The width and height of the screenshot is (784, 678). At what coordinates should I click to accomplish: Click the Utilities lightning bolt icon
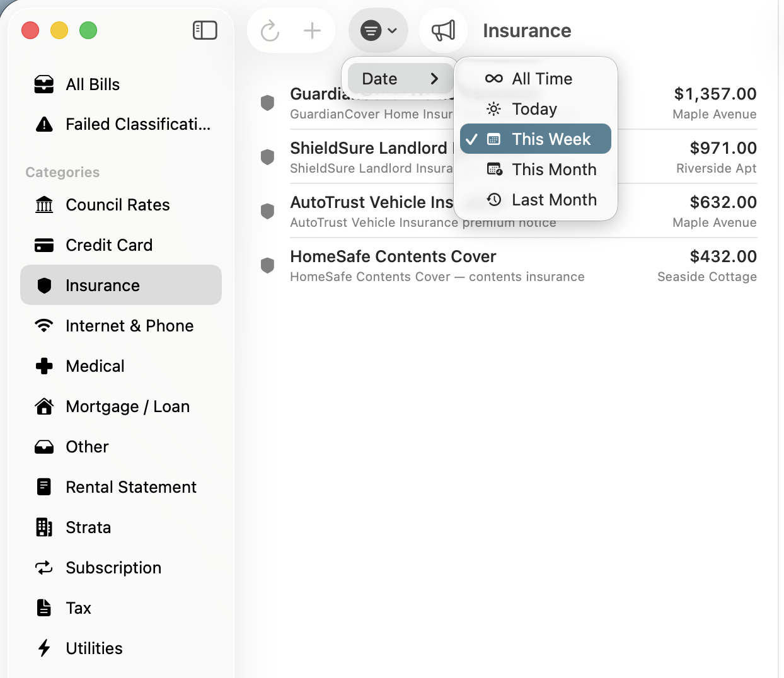click(44, 648)
